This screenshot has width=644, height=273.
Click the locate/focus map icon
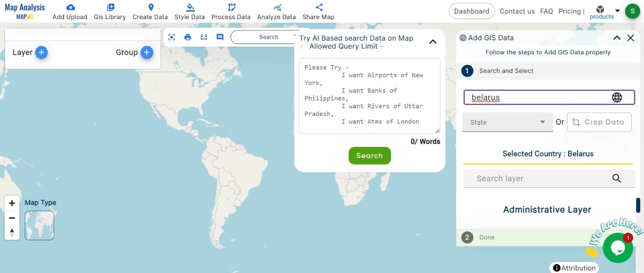coord(172,37)
